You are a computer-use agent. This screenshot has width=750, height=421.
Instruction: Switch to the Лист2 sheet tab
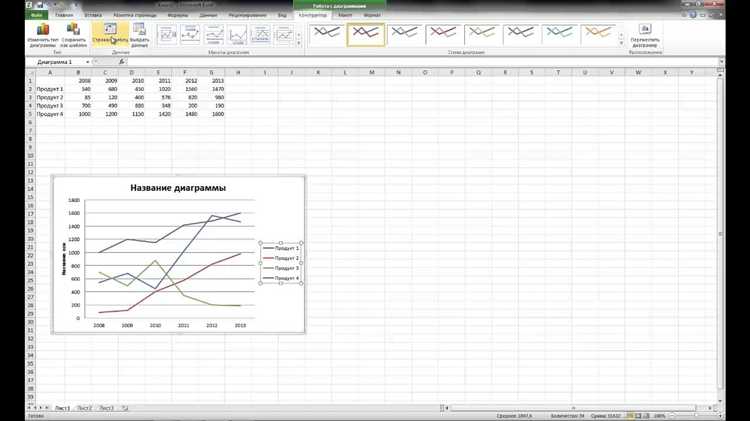coord(84,408)
